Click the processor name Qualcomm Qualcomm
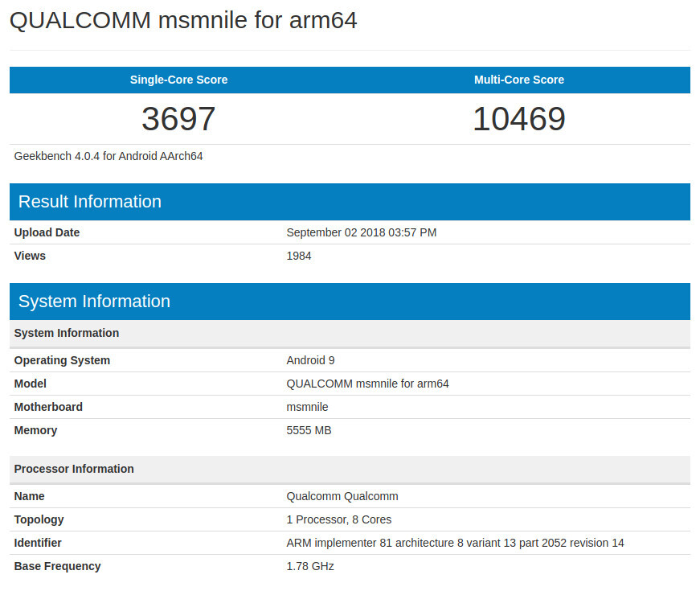 [342, 496]
